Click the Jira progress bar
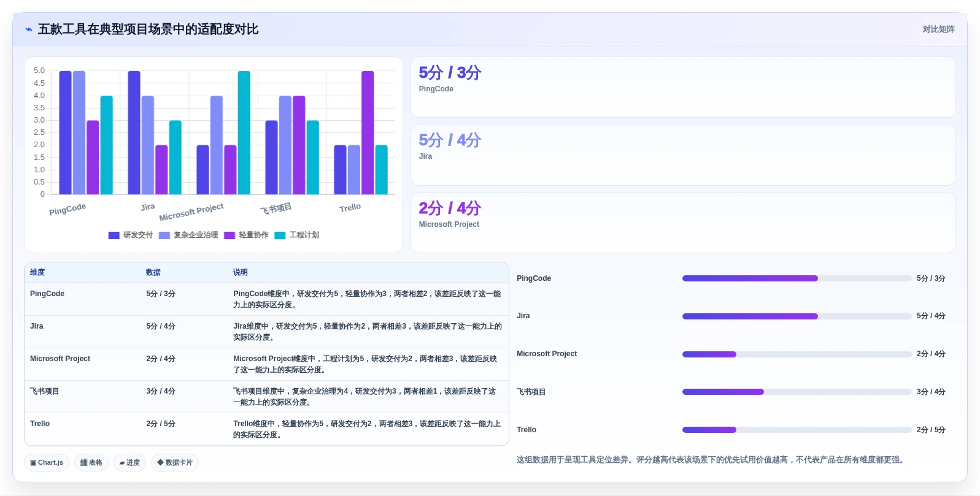Image resolution: width=980 pixels, height=496 pixels. [x=797, y=316]
